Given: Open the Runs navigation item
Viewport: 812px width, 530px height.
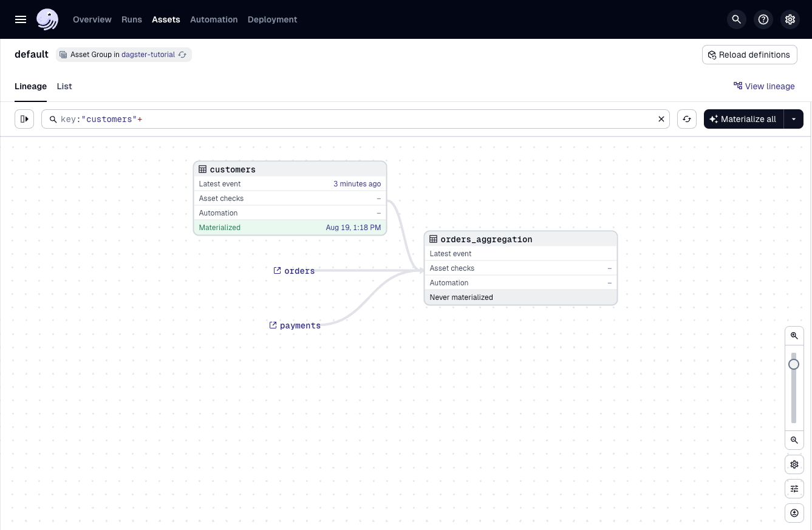Looking at the screenshot, I should click(132, 19).
